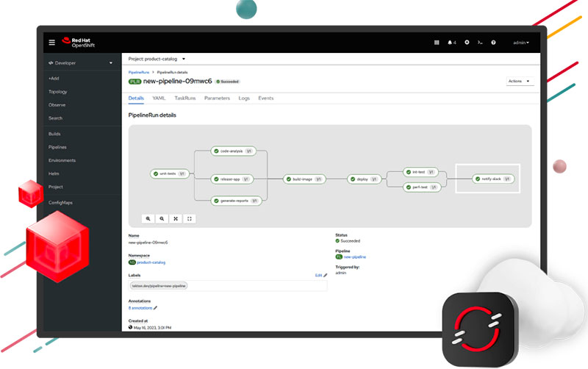Fit the pipeline graph to screen

176,218
